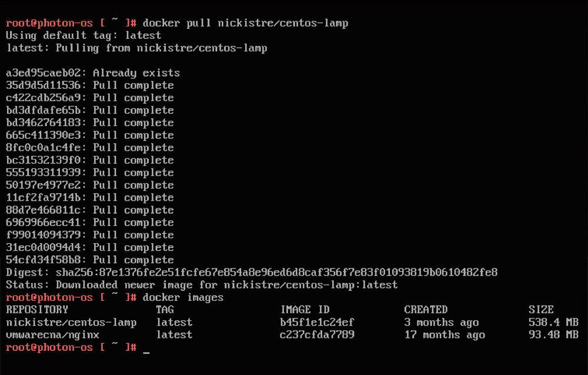Click the IMAGE ID column header
The image size is (588, 375).
click(305, 310)
